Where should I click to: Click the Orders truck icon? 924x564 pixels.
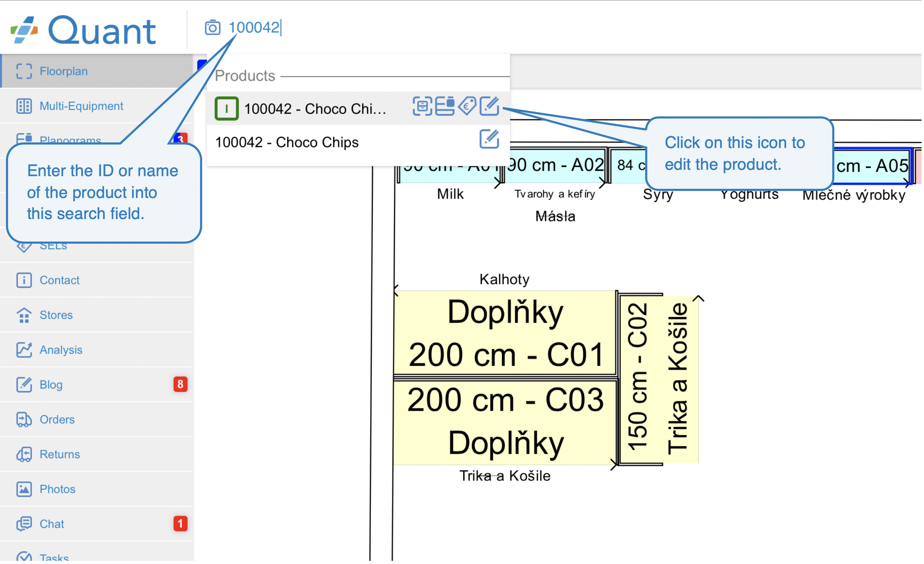pos(24,420)
